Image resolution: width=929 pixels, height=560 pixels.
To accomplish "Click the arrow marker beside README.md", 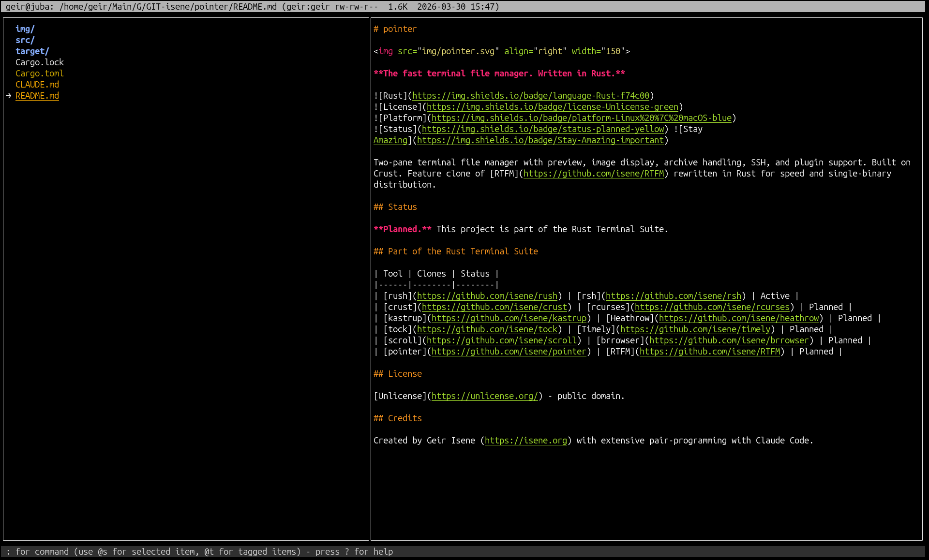I will pyautogui.click(x=9, y=96).
